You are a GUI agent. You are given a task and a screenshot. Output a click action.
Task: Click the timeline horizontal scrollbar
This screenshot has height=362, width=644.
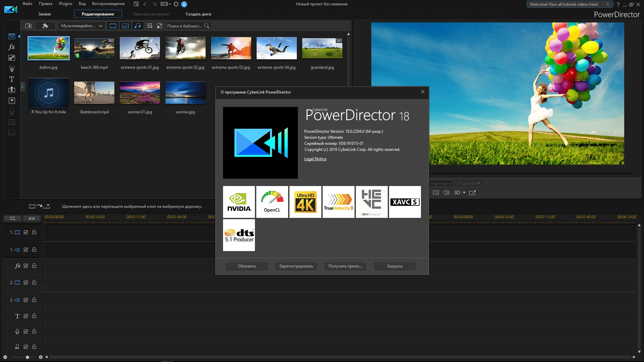pyautogui.click(x=340, y=357)
